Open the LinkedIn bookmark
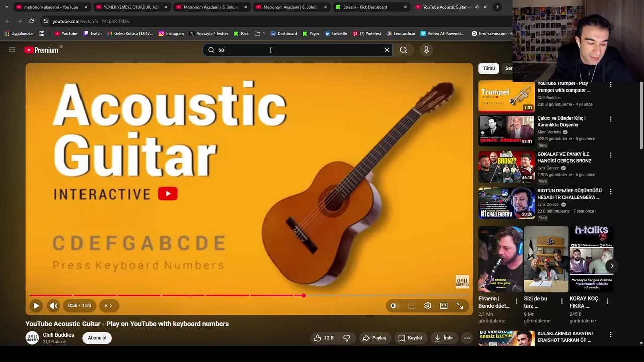644x362 pixels. (336, 34)
